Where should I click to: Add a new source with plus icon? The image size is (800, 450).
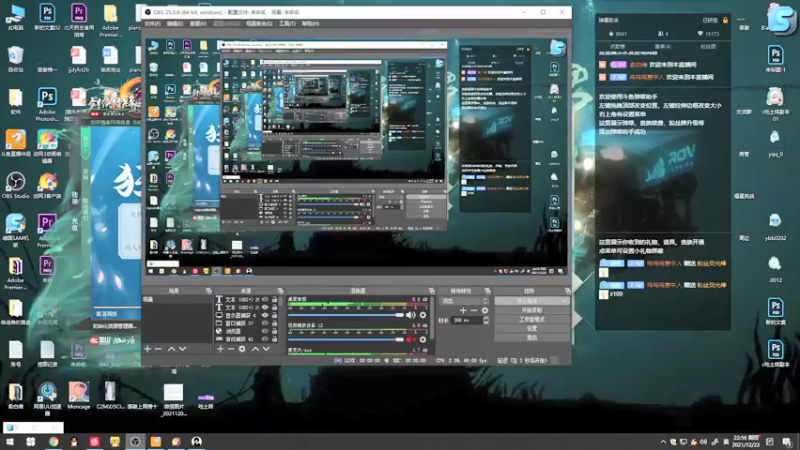pyautogui.click(x=220, y=349)
